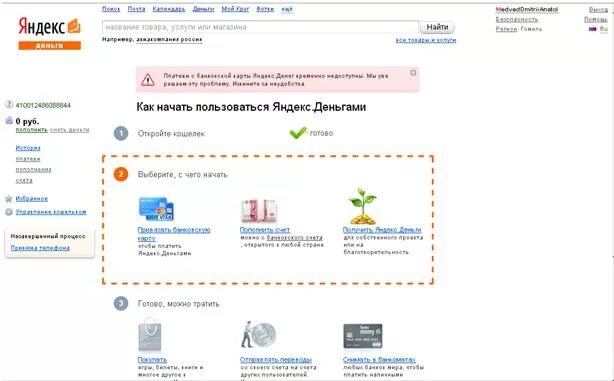This screenshot has height=381, width=614.
Task: Click the Найти search button
Action: pos(437,27)
